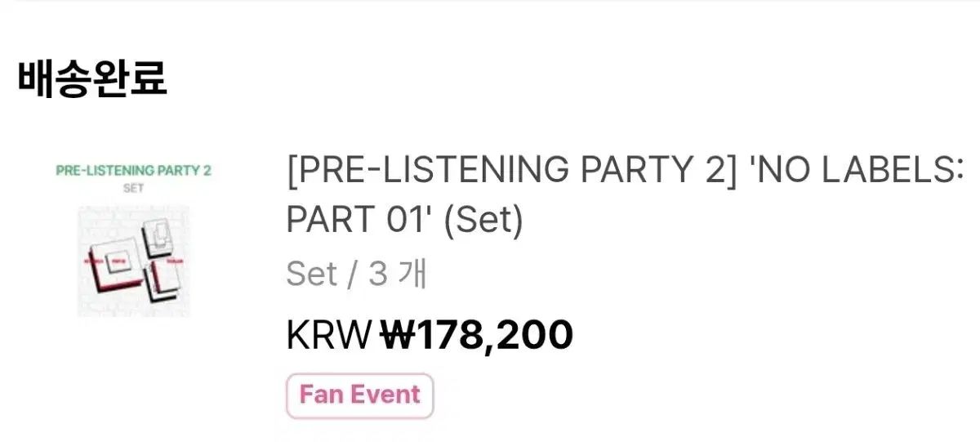The height and width of the screenshot is (442, 980).
Task: Click the word 'Set' in the gray option line
Action: [311, 275]
